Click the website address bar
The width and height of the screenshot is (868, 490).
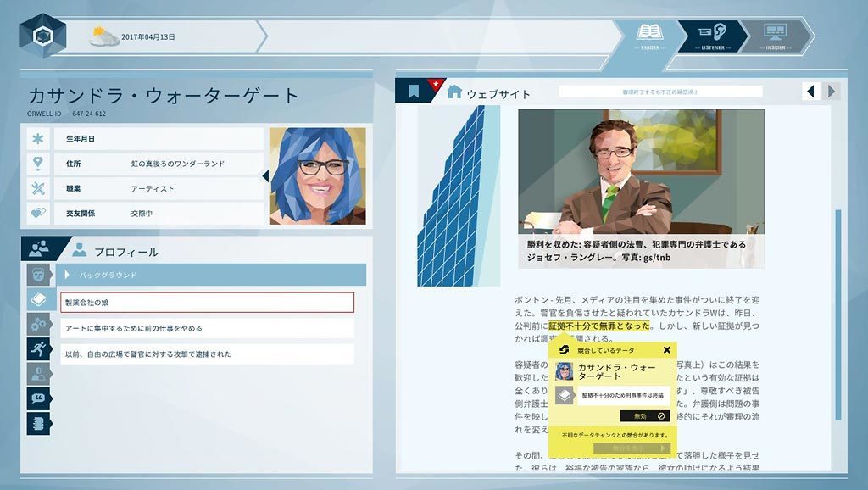pos(660,92)
